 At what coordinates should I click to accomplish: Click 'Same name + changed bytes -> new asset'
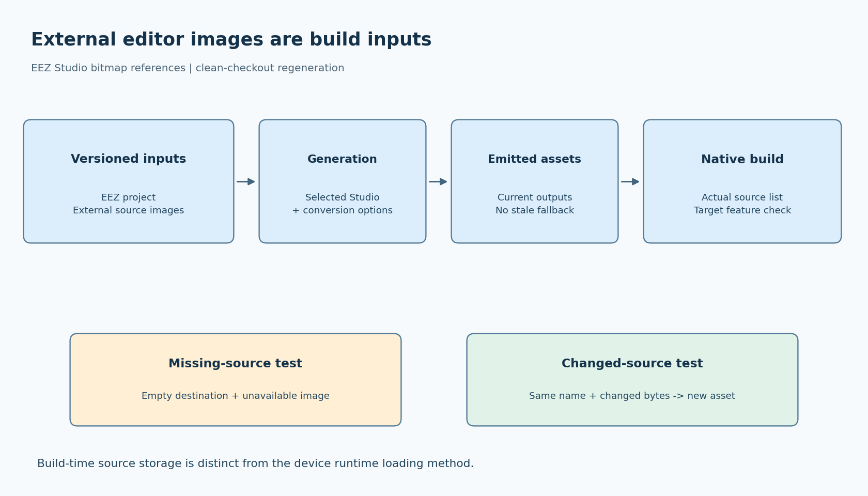click(x=632, y=396)
